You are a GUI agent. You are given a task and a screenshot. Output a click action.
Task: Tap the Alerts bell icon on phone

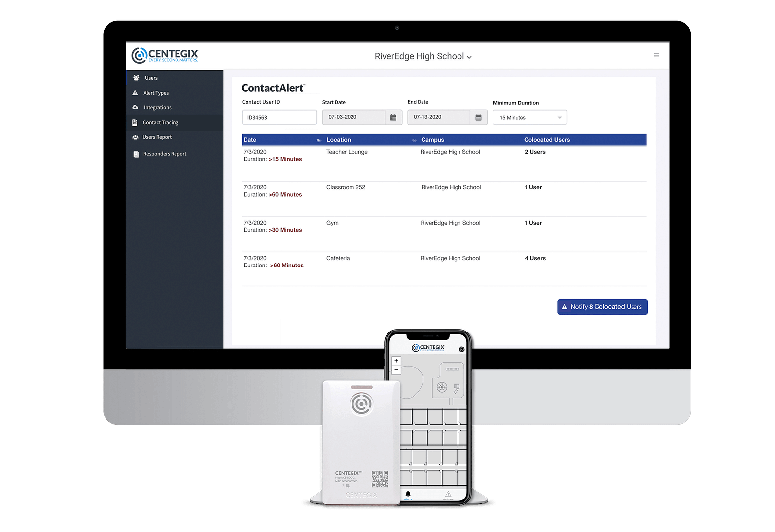click(x=408, y=494)
